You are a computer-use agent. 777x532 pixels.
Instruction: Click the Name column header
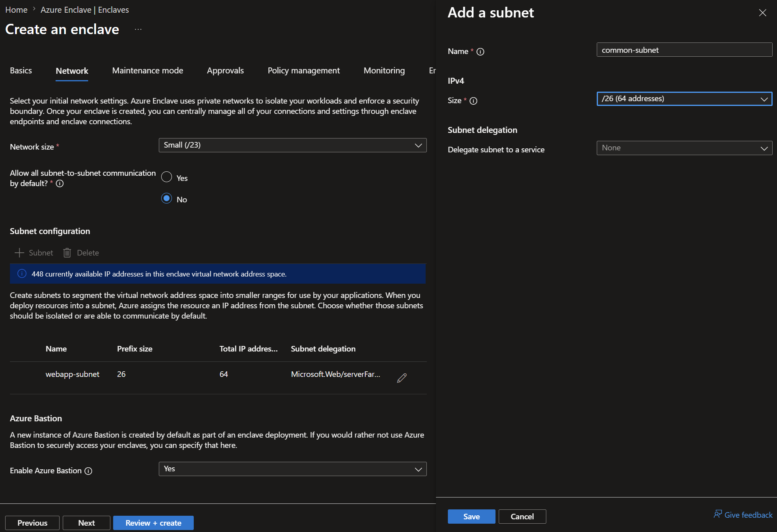[x=56, y=349]
